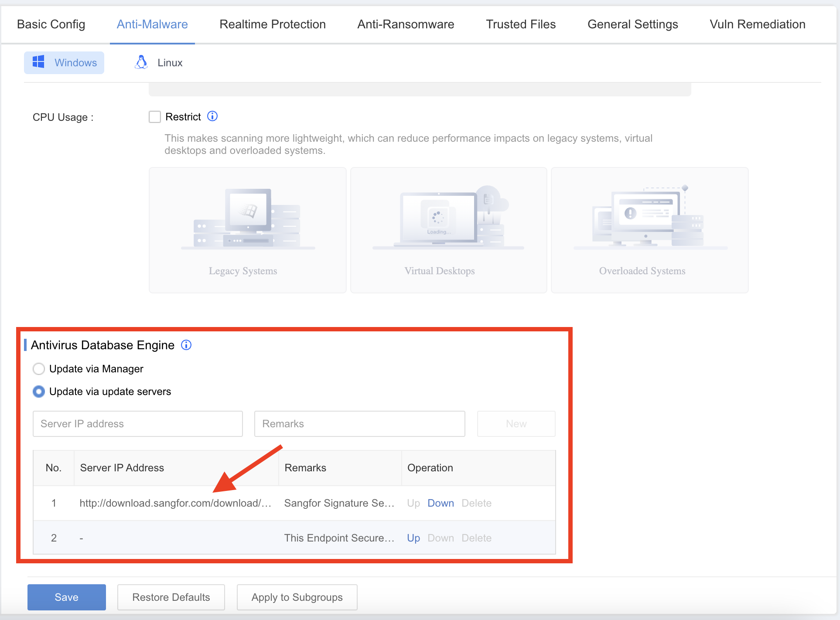Move the Sangfor Signature server down
The width and height of the screenshot is (840, 620).
440,503
